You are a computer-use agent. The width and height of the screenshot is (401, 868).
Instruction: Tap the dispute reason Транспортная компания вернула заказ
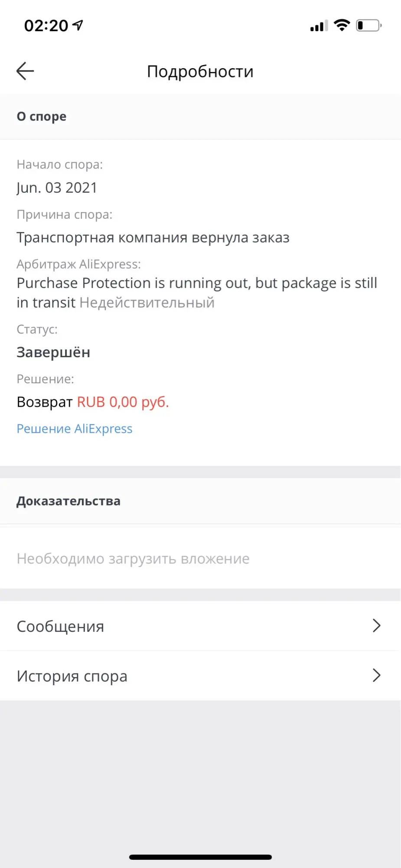coord(153,238)
